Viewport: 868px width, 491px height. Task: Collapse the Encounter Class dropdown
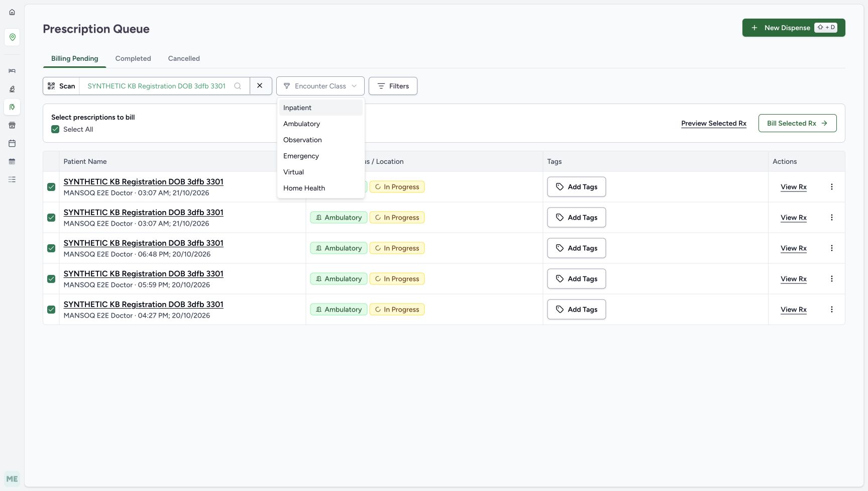tap(320, 86)
